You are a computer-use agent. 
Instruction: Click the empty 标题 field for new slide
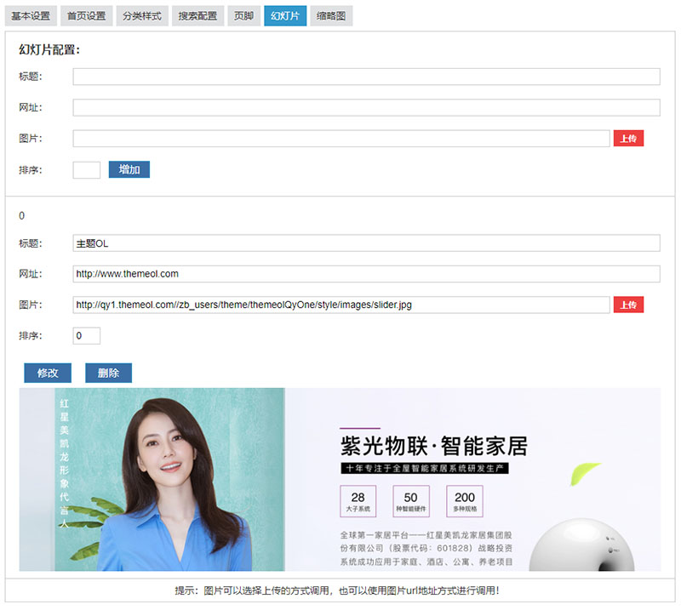click(x=366, y=77)
